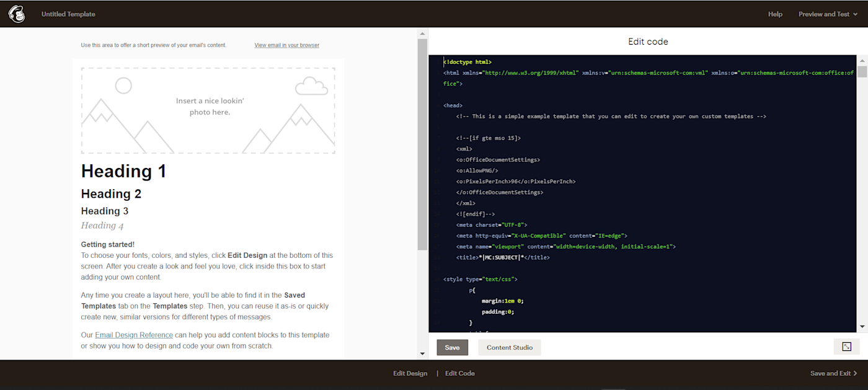Viewport: 868px width, 390px height.
Task: Click the margin:1em 0 code line
Action: point(503,301)
